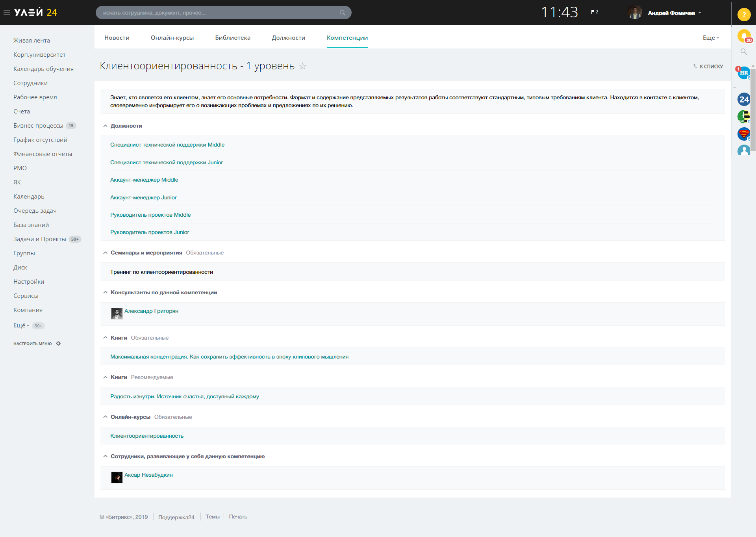Click Поддержка24 footer link
Screen dimensions: 756x537
(x=176, y=517)
